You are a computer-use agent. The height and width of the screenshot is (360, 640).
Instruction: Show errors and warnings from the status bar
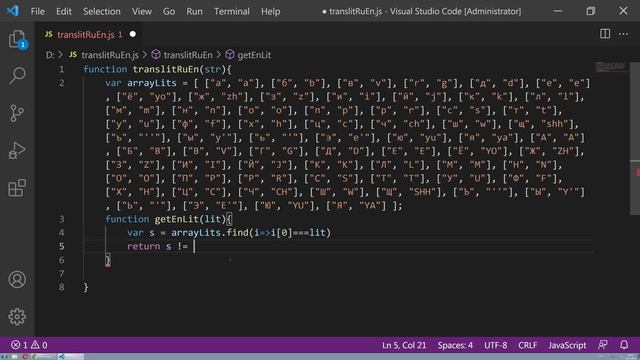pos(29,345)
